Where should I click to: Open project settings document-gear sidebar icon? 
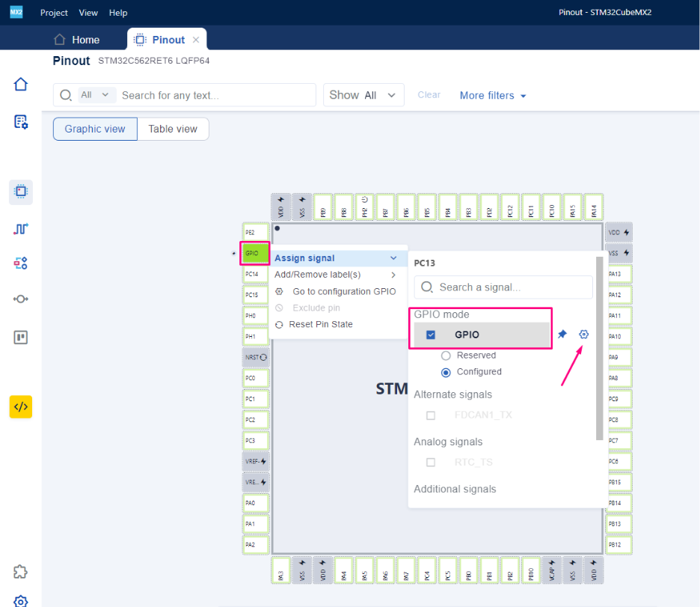(20, 121)
